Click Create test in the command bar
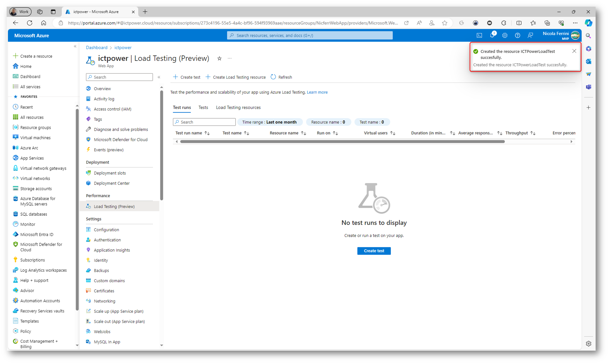Screen dimensions: 609x364 187,77
